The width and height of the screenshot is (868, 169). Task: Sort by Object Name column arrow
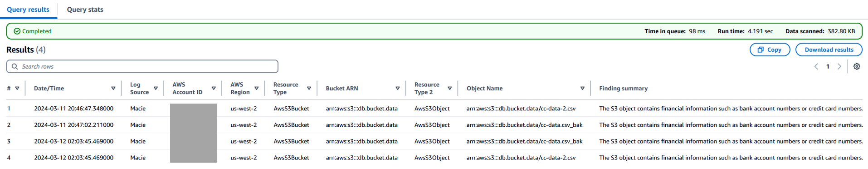point(582,88)
